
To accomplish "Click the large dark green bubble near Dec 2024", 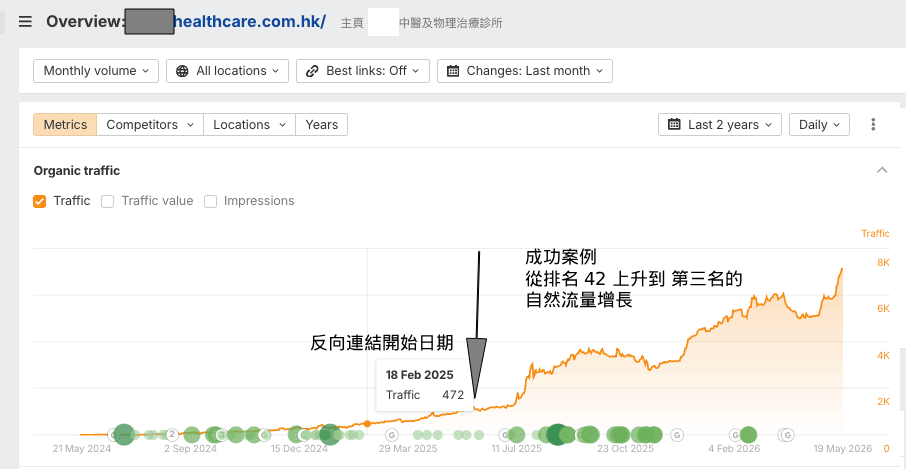I will click(330, 434).
